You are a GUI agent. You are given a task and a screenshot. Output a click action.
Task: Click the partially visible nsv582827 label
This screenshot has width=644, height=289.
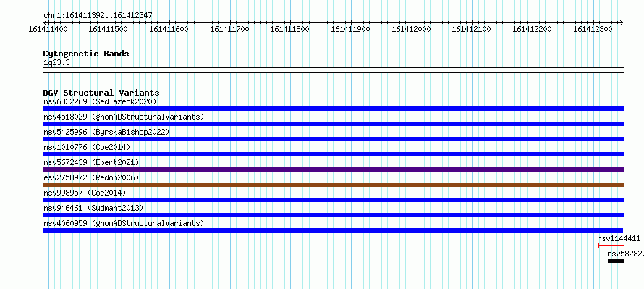tap(625, 254)
